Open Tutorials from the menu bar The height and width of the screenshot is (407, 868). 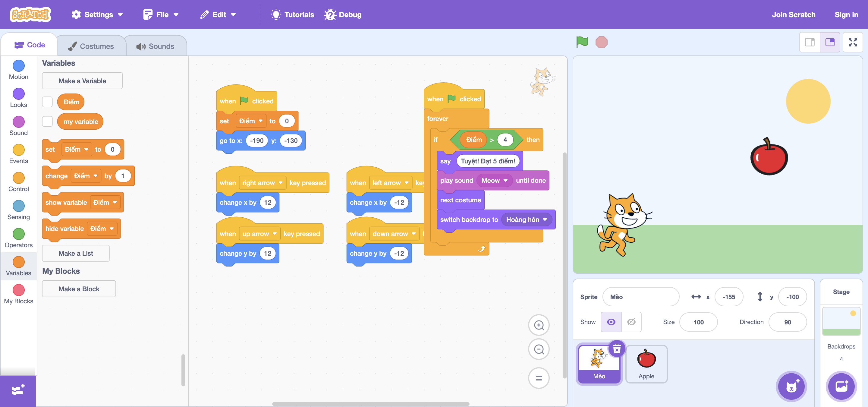(292, 14)
